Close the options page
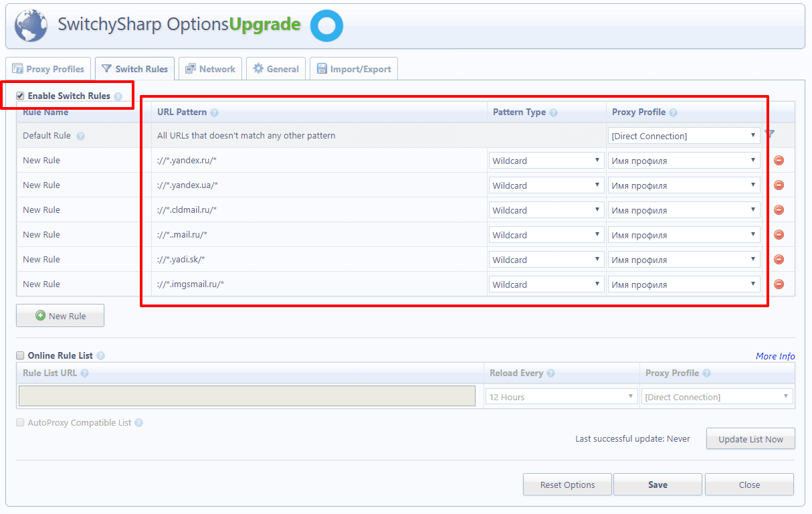 coord(749,485)
